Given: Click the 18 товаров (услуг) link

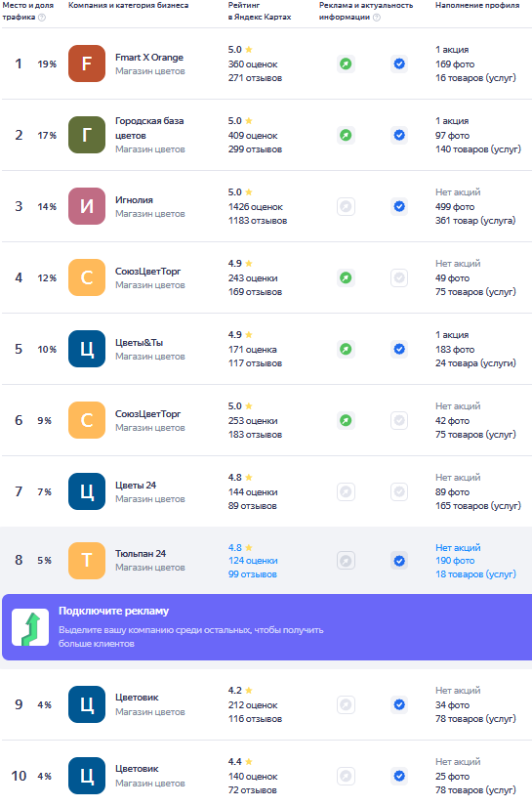Looking at the screenshot, I should pyautogui.click(x=475, y=574).
